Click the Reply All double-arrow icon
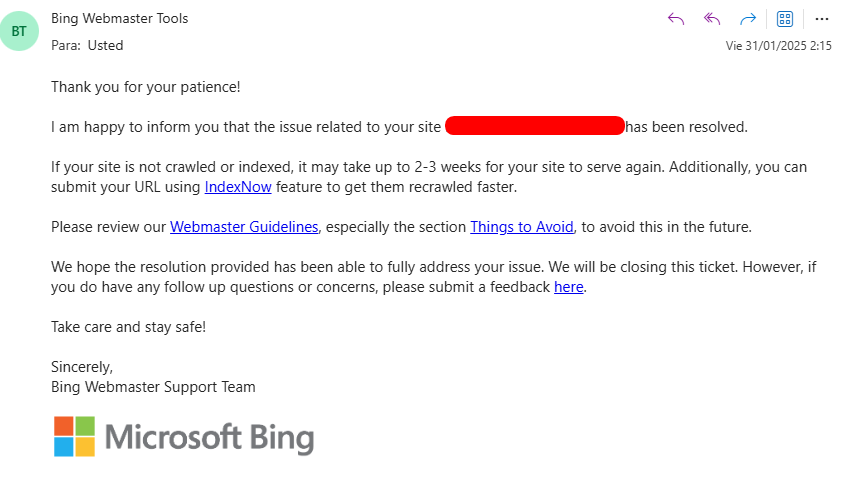This screenshot has width=855, height=482. [712, 19]
